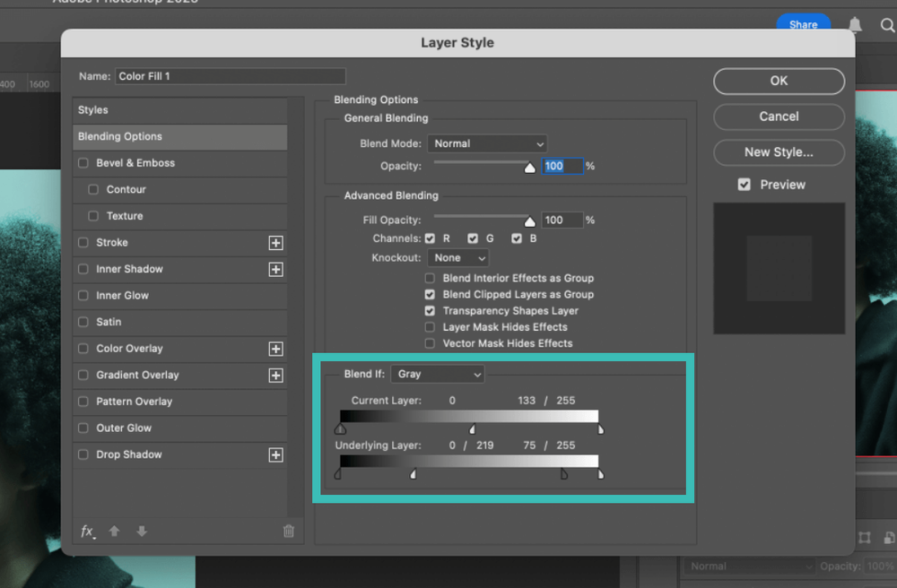
Task: Add another Gradient Overlay with plus icon
Action: (275, 376)
